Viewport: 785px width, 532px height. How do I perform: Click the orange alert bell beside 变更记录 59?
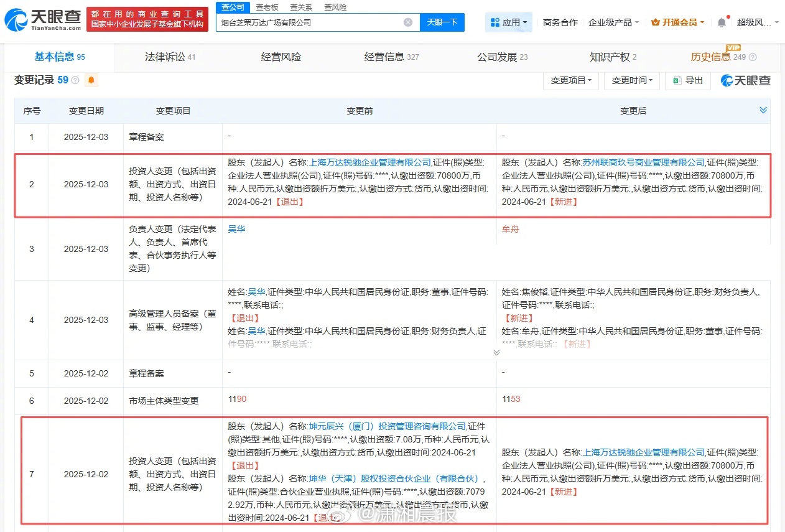click(91, 80)
